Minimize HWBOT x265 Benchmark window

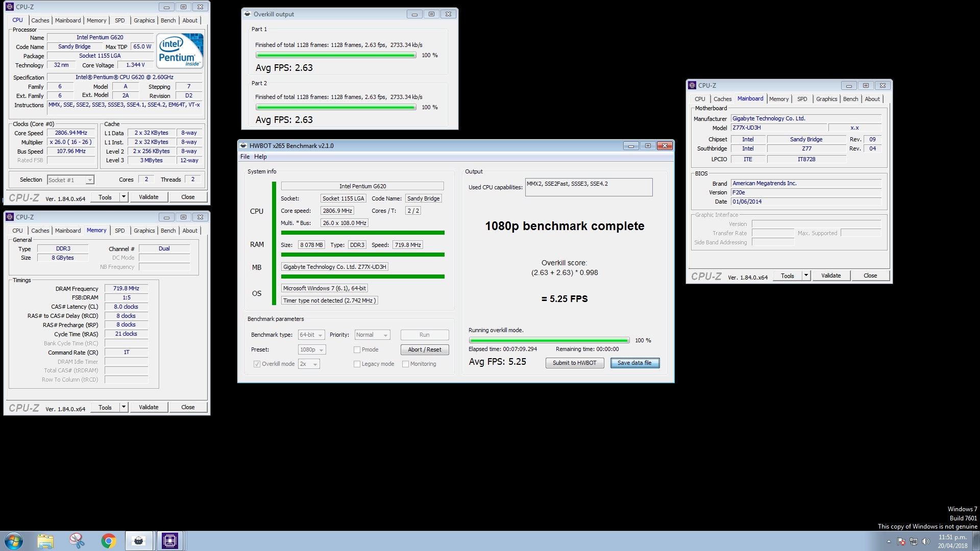click(631, 146)
